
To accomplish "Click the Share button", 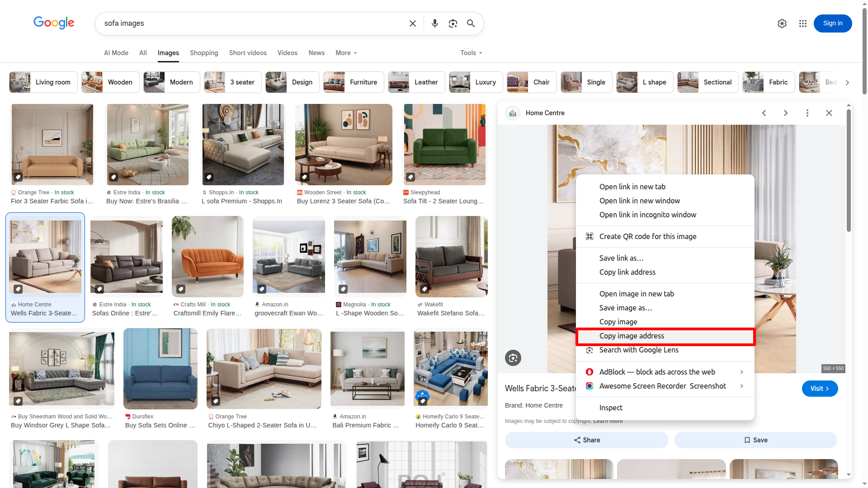I will pyautogui.click(x=586, y=440).
